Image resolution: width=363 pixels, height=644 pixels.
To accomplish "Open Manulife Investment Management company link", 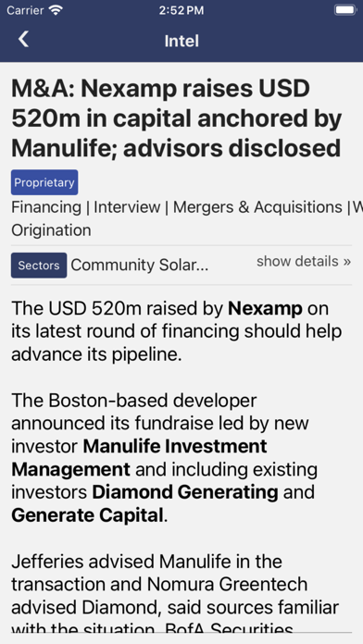I will click(x=139, y=457).
